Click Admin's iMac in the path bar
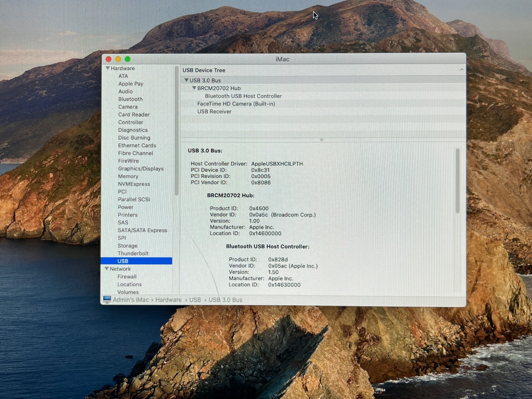Screen dimensions: 532x399 tap(131, 300)
